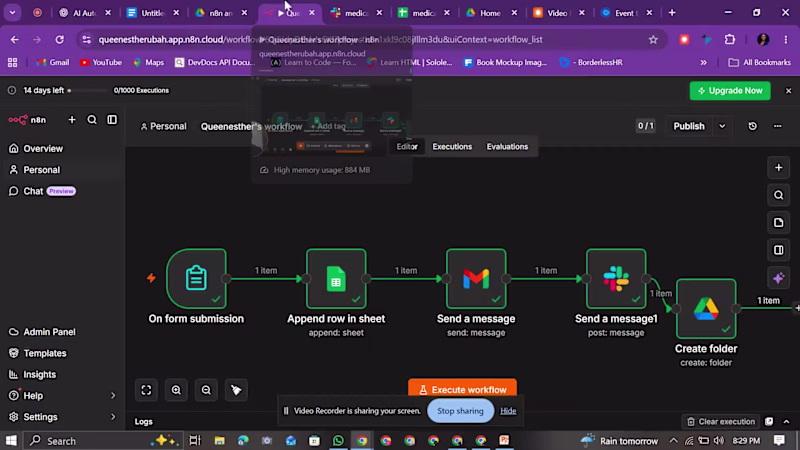Screen dimensions: 800x450
Task: Open the Windows Start menu
Action: point(11,440)
